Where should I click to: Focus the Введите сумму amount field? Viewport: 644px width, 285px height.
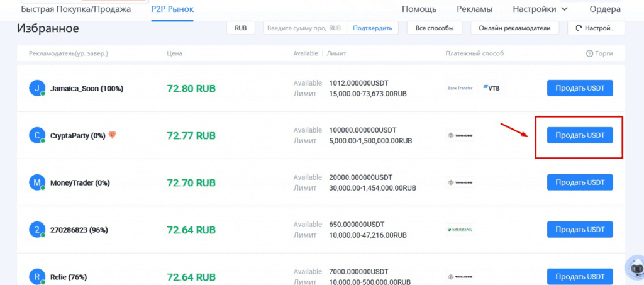click(x=305, y=28)
